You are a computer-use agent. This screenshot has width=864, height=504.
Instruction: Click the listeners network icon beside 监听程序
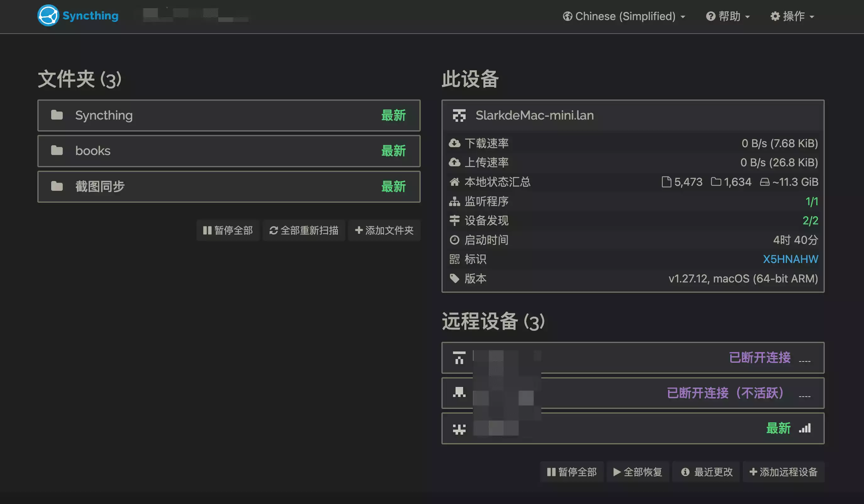coord(455,201)
